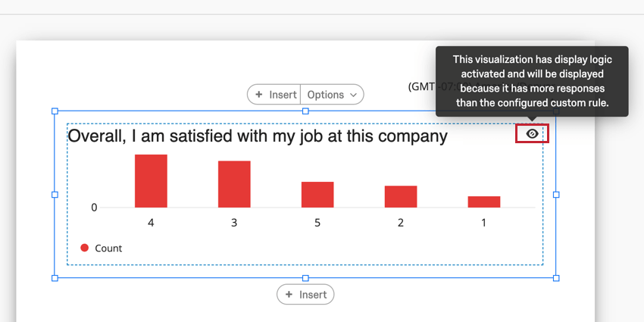Click the Count legend label

(108, 249)
